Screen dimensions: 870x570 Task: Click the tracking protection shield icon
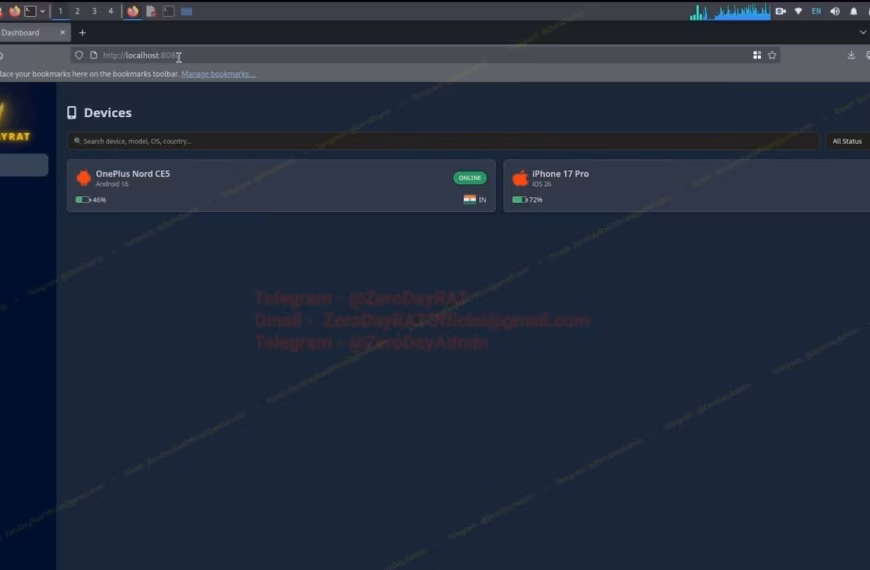[79, 55]
